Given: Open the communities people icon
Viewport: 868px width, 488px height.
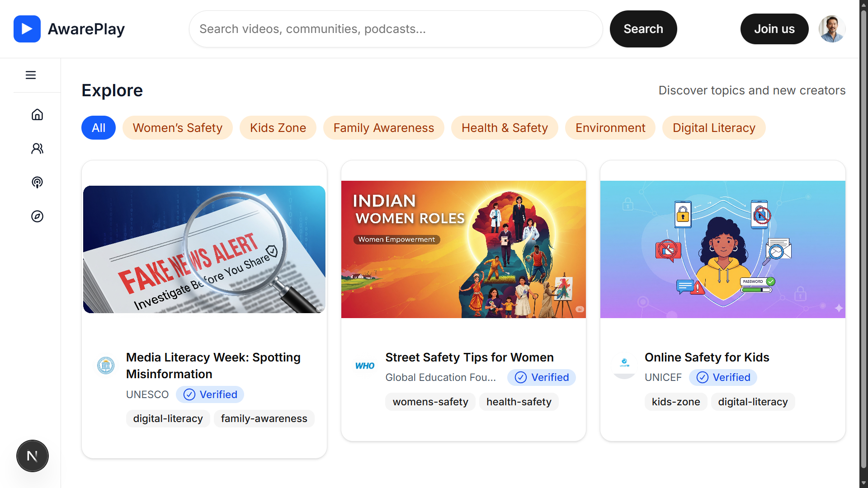Looking at the screenshot, I should [x=37, y=149].
